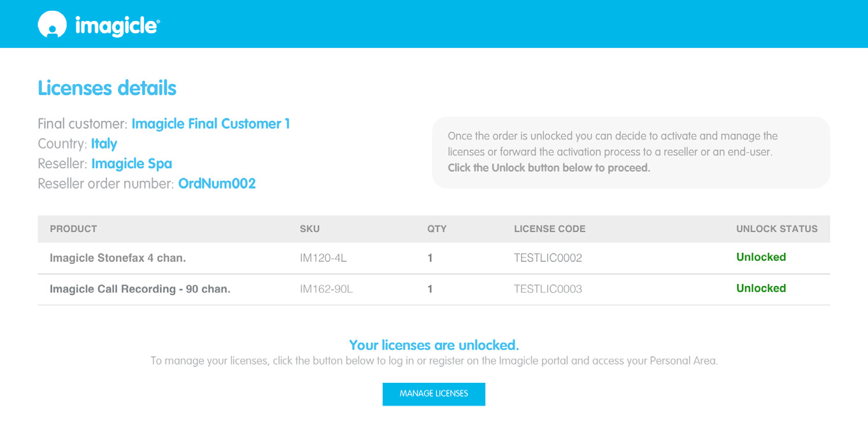
Task: Click the country value Italy
Action: 104,143
